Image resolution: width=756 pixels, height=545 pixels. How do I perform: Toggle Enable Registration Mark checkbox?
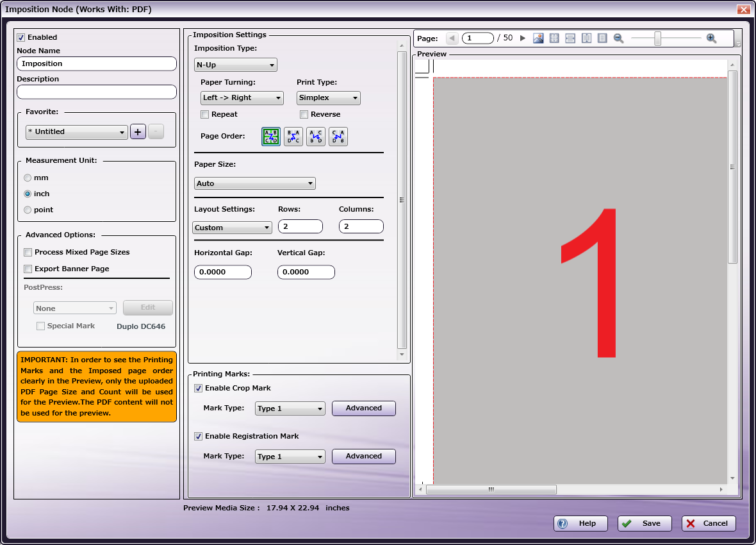(198, 437)
